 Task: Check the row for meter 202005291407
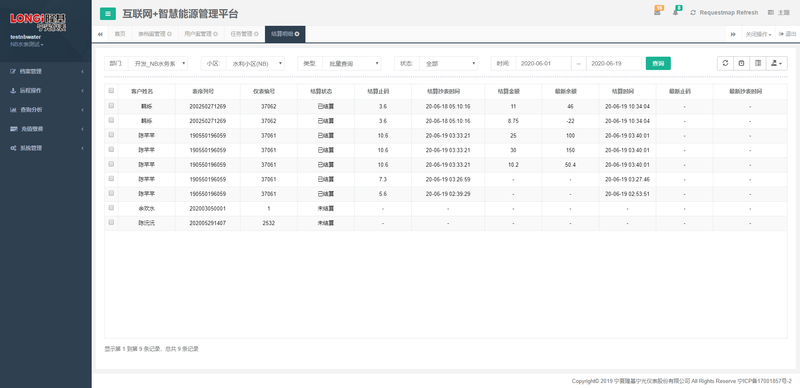click(111, 222)
